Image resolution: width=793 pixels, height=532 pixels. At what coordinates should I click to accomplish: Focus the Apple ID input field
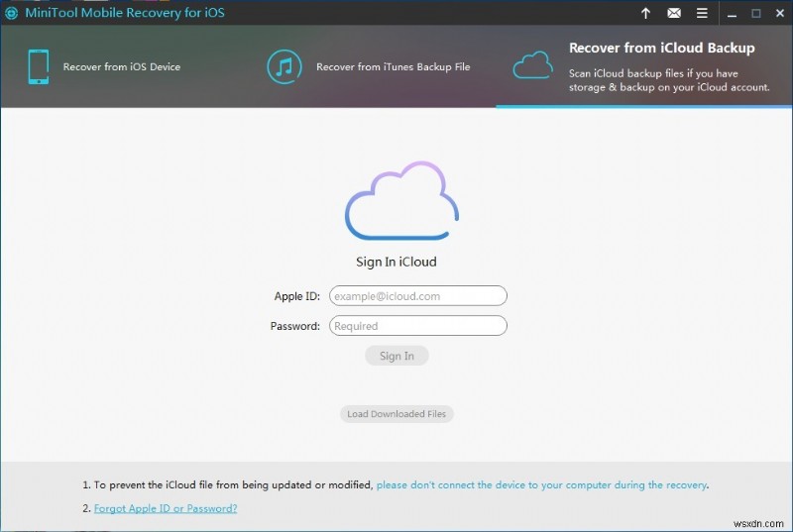pos(417,296)
